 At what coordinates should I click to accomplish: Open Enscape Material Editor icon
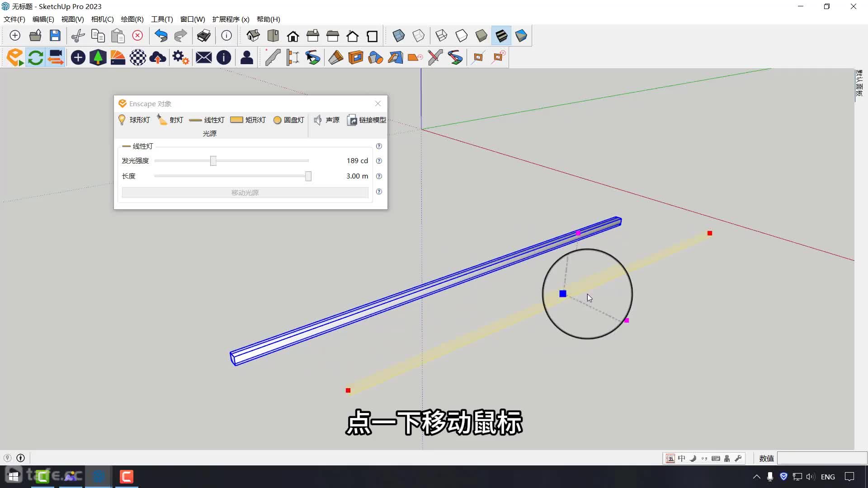[x=118, y=58]
